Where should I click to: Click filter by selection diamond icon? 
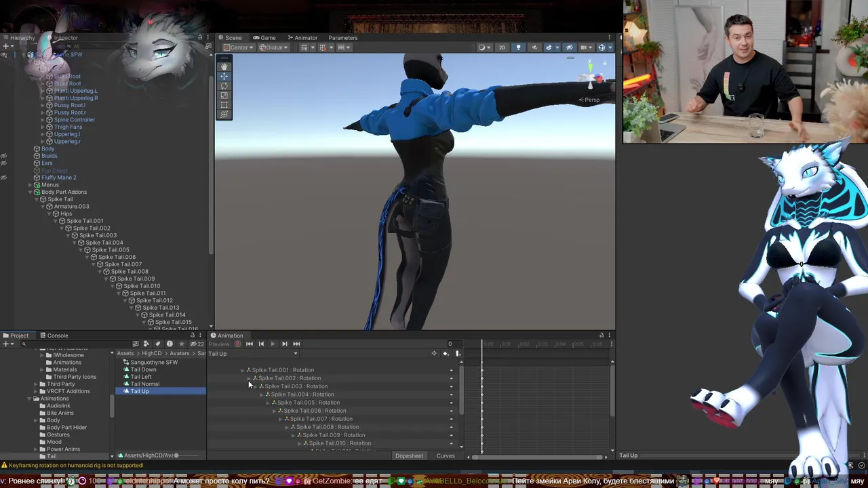[x=434, y=354]
